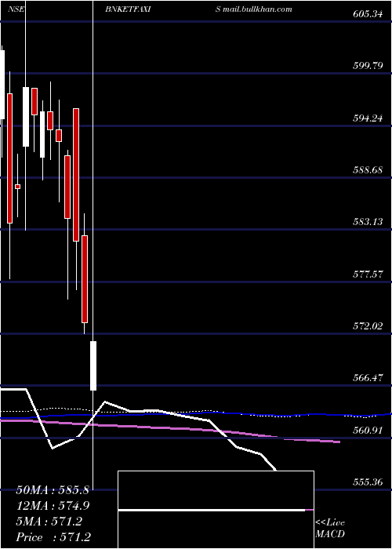Click the Live MACD label
This screenshot has height=549, width=392.
tap(330, 529)
